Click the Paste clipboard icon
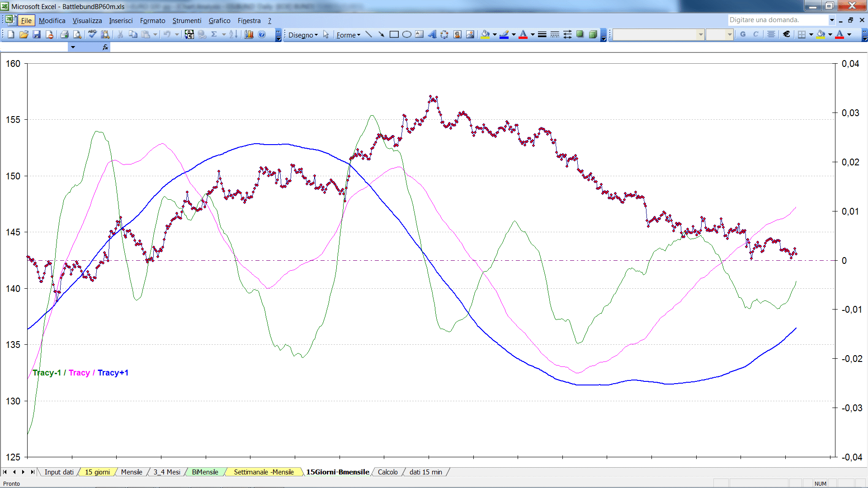The image size is (868, 488). pyautogui.click(x=146, y=34)
